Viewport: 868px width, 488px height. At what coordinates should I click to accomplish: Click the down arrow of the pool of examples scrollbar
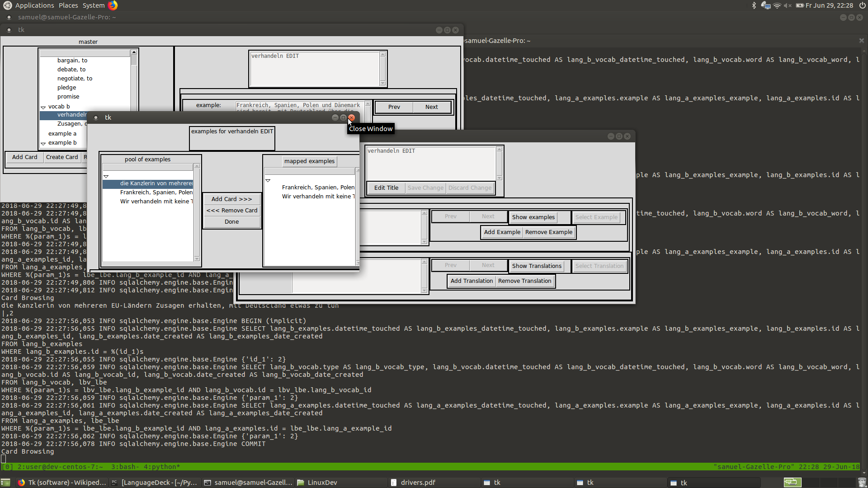pos(197,259)
